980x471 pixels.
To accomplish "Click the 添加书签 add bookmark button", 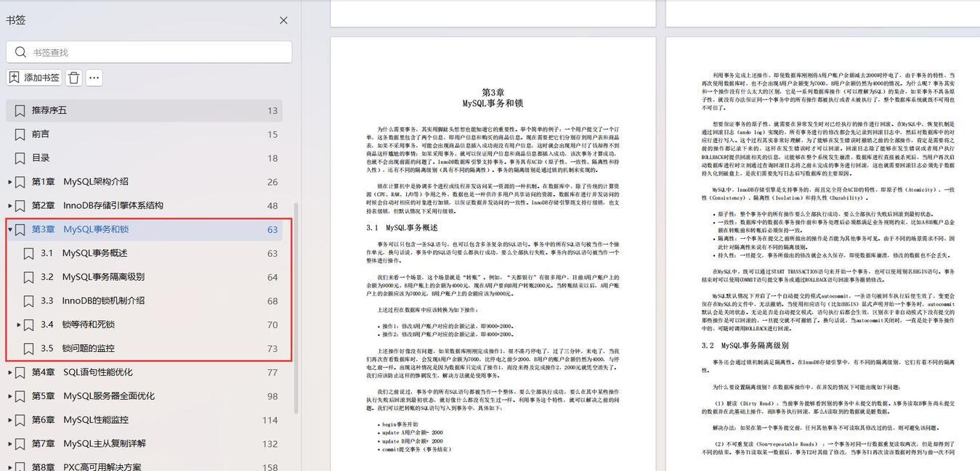I will pyautogui.click(x=34, y=78).
